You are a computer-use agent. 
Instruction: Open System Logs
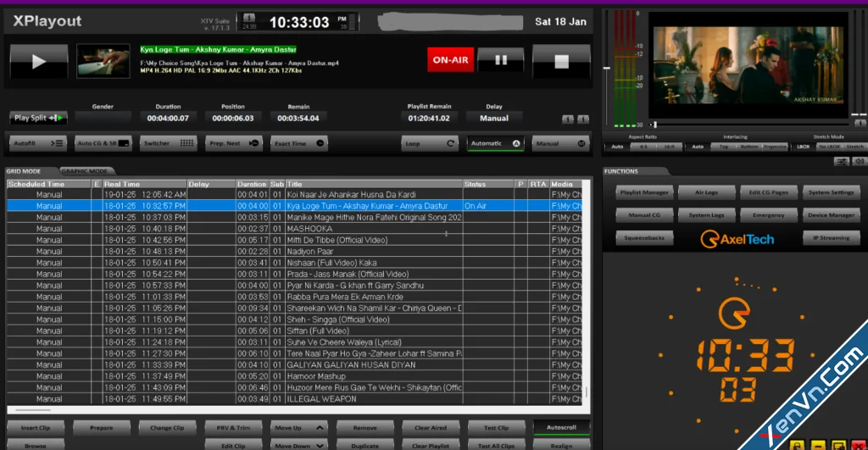click(706, 215)
